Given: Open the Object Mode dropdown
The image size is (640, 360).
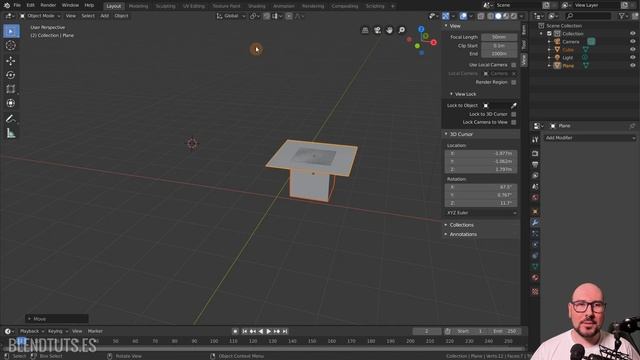Looking at the screenshot, I should [40, 16].
